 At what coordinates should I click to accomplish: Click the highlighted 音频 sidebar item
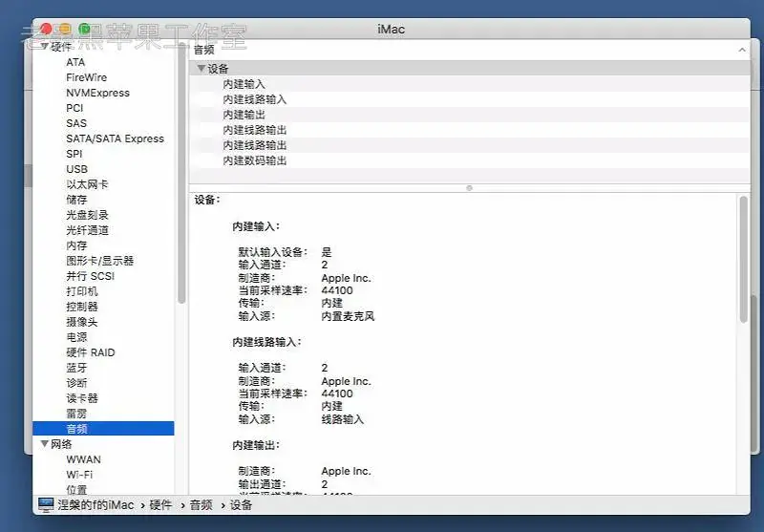pos(103,429)
